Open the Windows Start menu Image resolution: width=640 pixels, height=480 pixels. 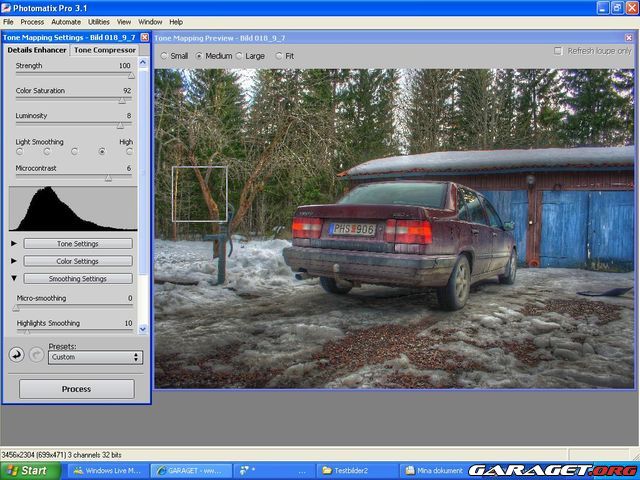pyautogui.click(x=30, y=471)
